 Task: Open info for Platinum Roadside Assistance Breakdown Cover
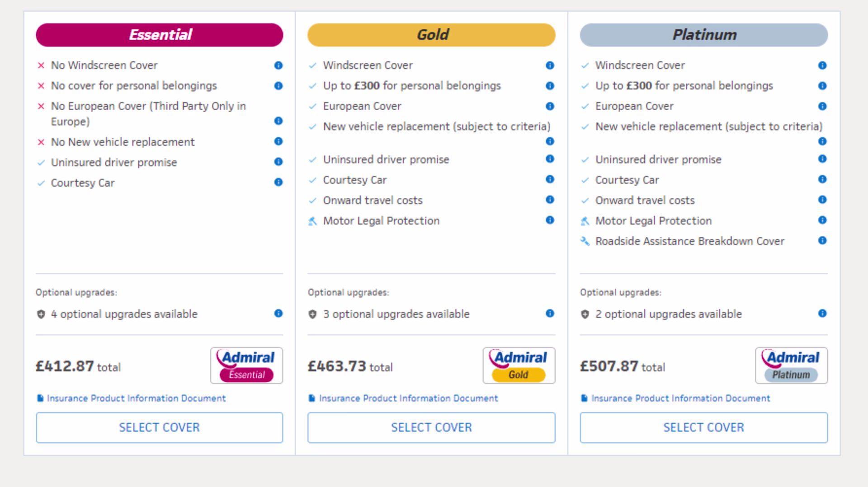(822, 240)
